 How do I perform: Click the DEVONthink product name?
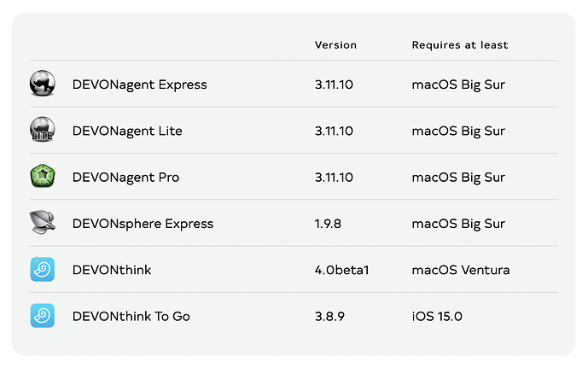click(x=112, y=270)
